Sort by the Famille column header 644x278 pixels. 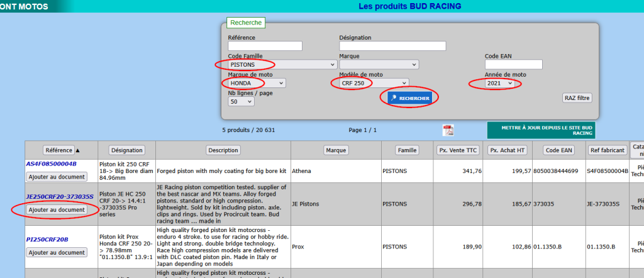[x=407, y=150]
